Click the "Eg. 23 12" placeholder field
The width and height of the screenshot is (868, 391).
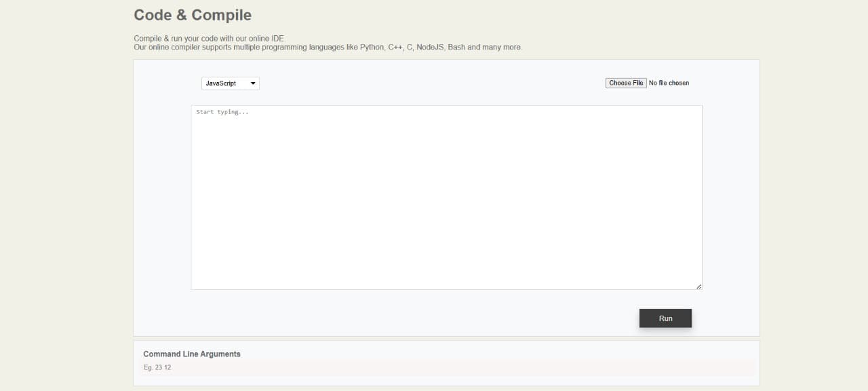[x=448, y=367]
